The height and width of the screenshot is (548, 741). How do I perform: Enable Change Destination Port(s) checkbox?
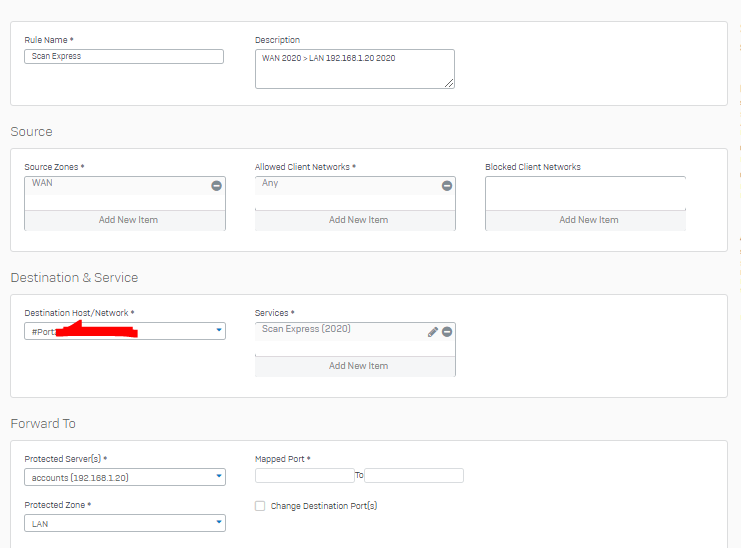(x=260, y=506)
